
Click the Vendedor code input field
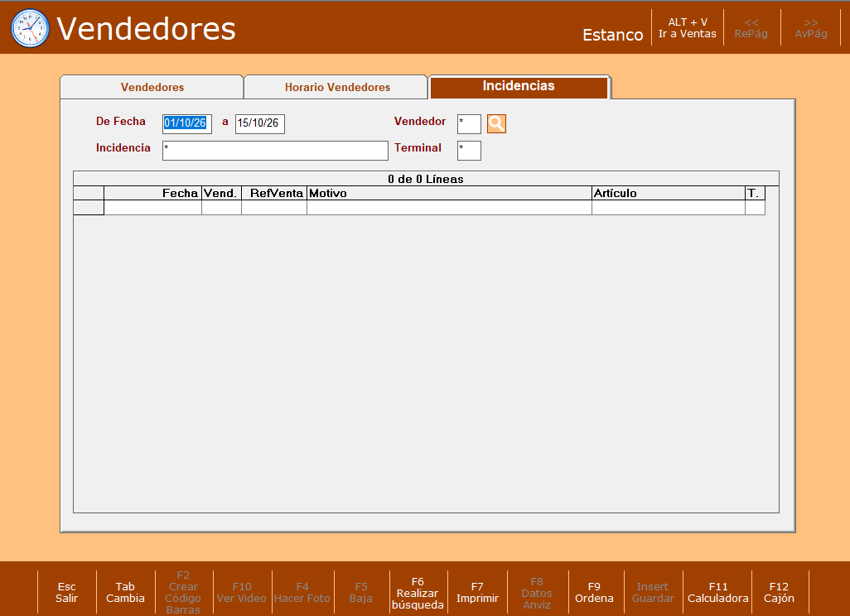coord(469,123)
